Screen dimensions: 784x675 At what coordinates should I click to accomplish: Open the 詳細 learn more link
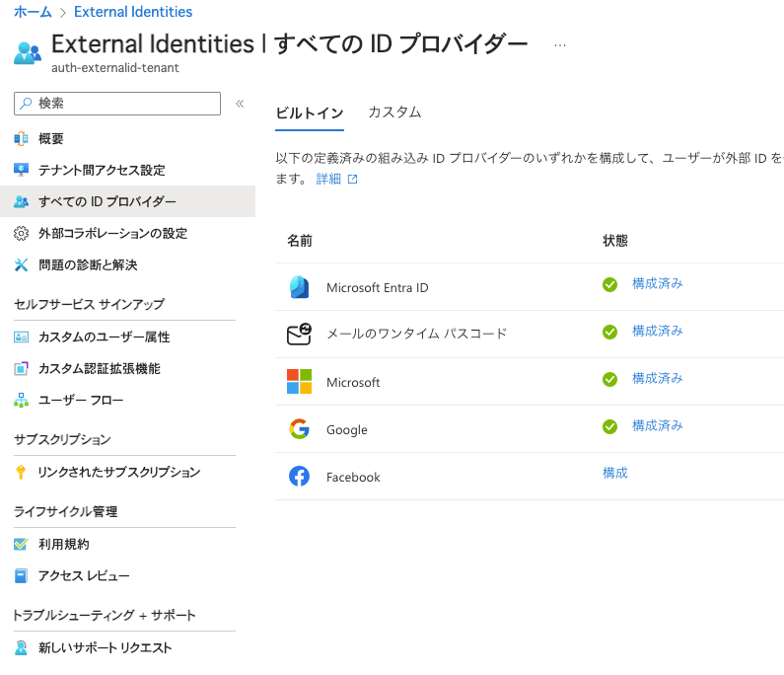click(x=328, y=180)
